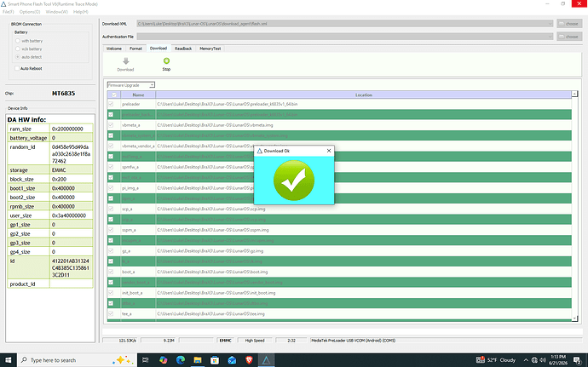588x367 pixels.
Task: Switch to the Format tab
Action: point(135,49)
